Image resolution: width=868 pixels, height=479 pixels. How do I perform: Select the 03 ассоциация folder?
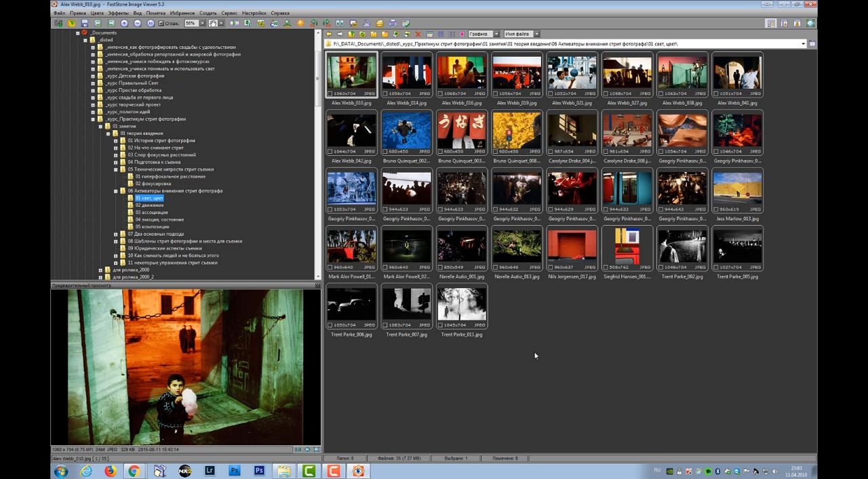tap(151, 212)
